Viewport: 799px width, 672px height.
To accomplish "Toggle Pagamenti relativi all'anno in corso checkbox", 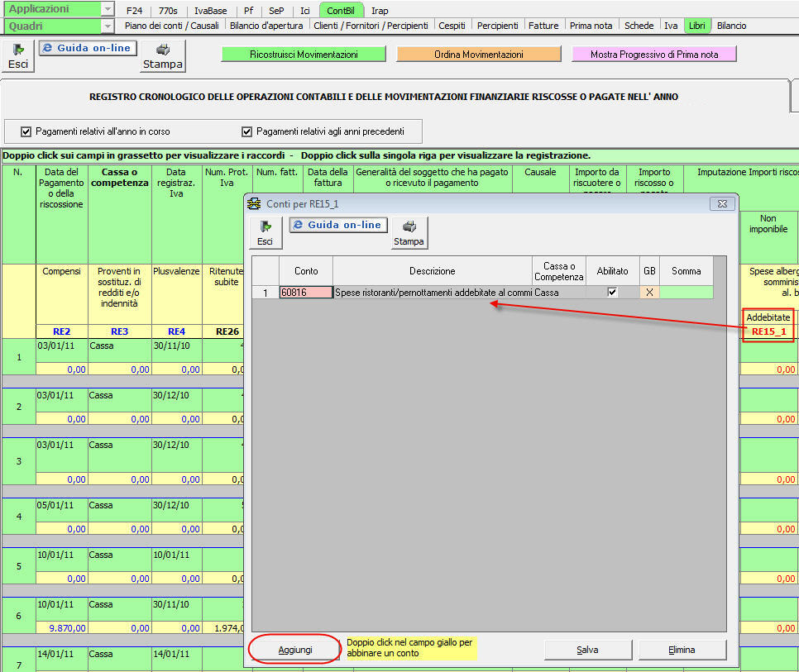I will [x=26, y=132].
